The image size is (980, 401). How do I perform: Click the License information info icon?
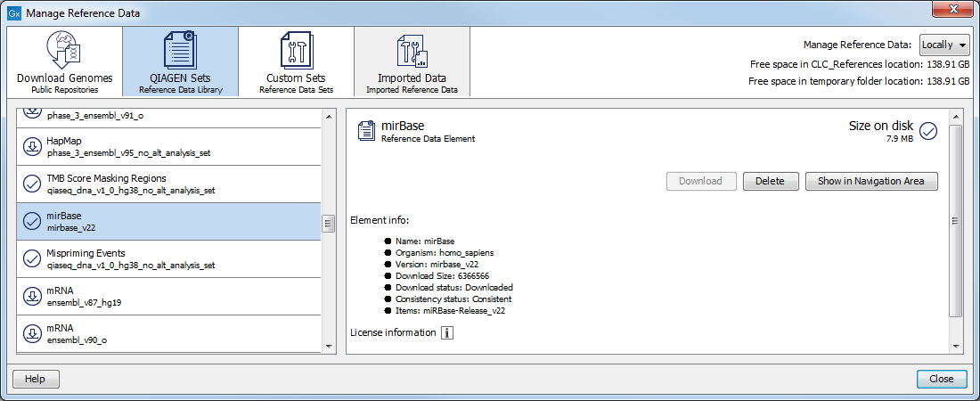click(448, 332)
